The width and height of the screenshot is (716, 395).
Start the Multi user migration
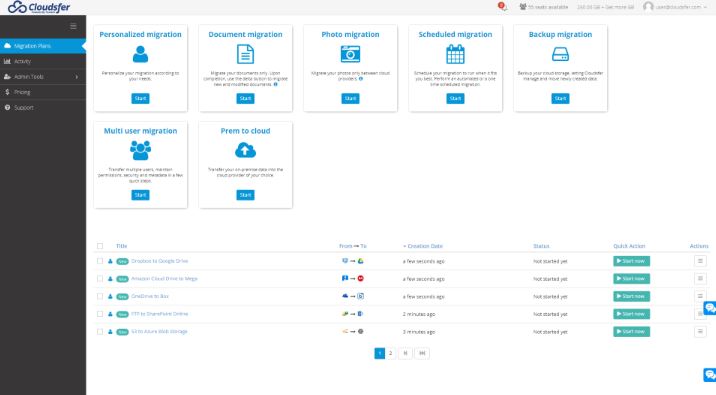140,195
